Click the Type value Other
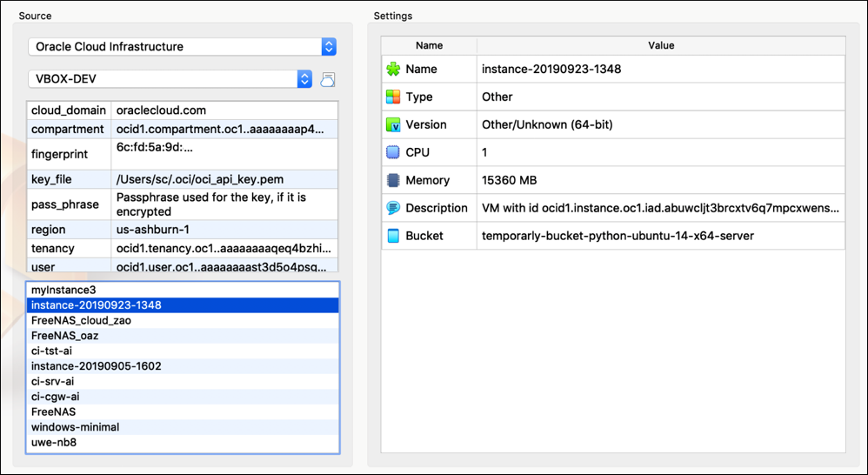 661,97
